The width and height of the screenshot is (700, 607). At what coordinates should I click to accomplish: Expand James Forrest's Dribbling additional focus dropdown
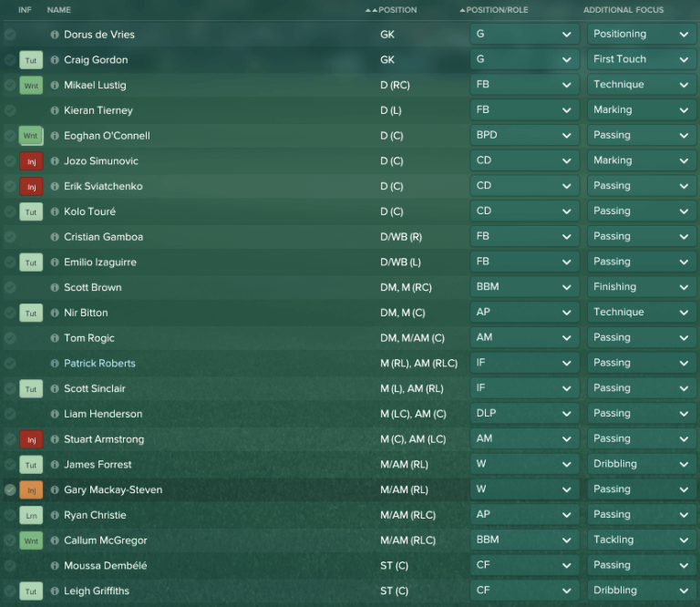[641, 465]
